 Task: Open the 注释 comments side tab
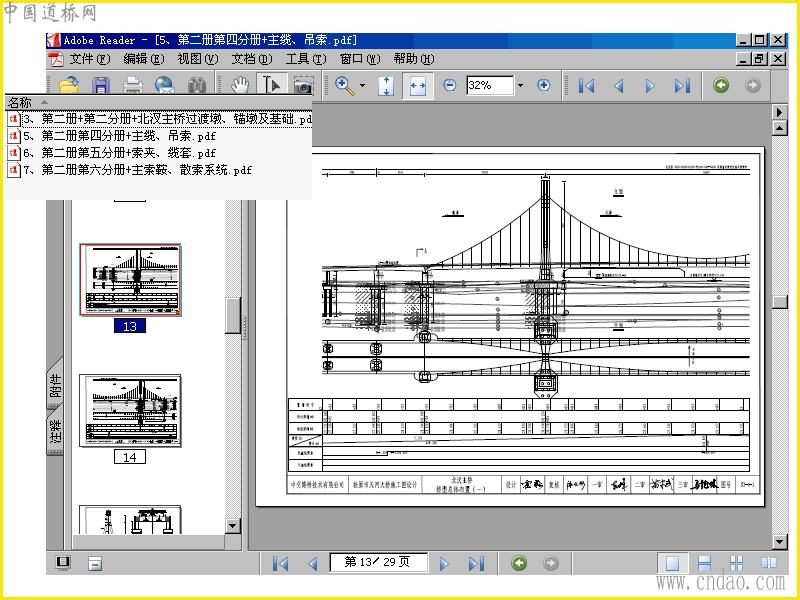tap(55, 431)
